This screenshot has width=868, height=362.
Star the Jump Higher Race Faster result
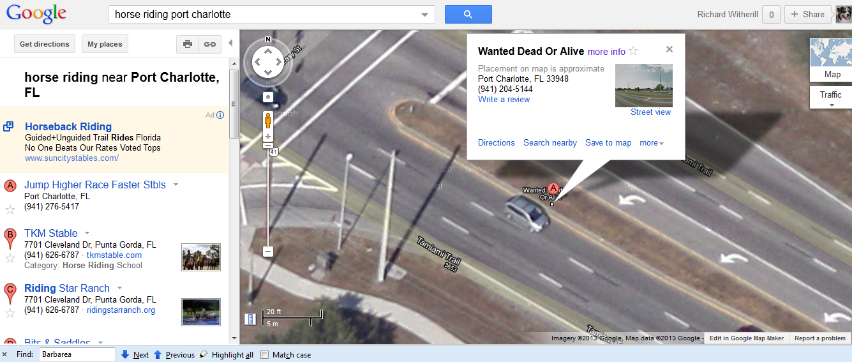pos(10,209)
